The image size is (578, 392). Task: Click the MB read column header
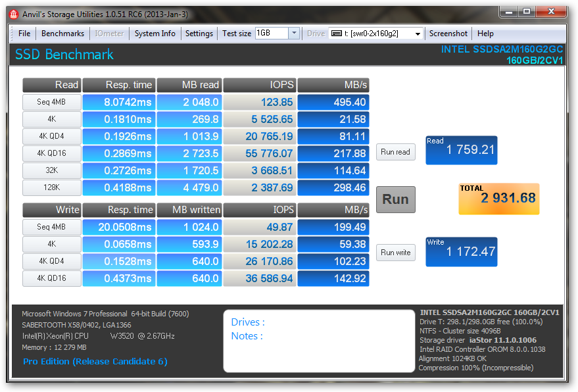click(189, 85)
